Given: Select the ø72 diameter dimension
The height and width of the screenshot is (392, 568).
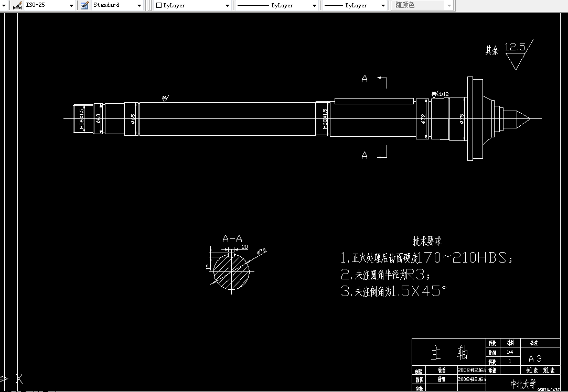Looking at the screenshot, I should tap(423, 119).
